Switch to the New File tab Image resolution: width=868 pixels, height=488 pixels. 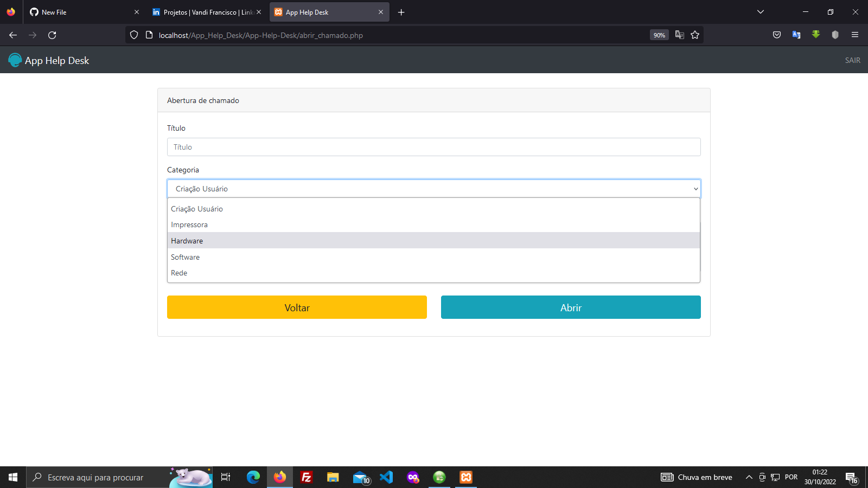click(x=81, y=12)
